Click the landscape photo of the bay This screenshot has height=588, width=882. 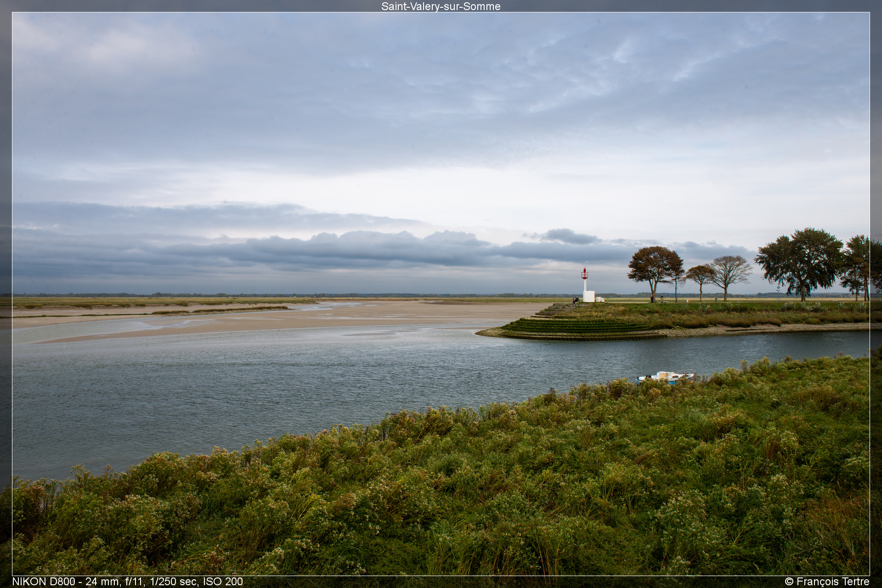[441, 294]
